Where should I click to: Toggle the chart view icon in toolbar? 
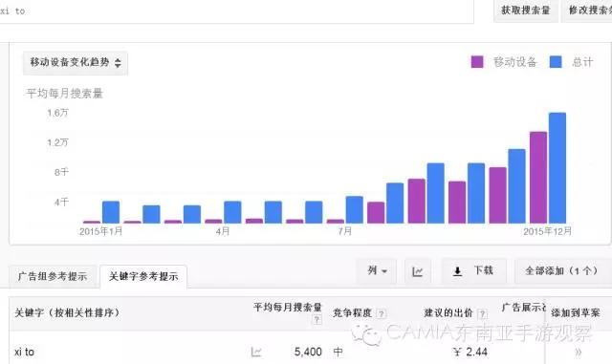pos(418,271)
